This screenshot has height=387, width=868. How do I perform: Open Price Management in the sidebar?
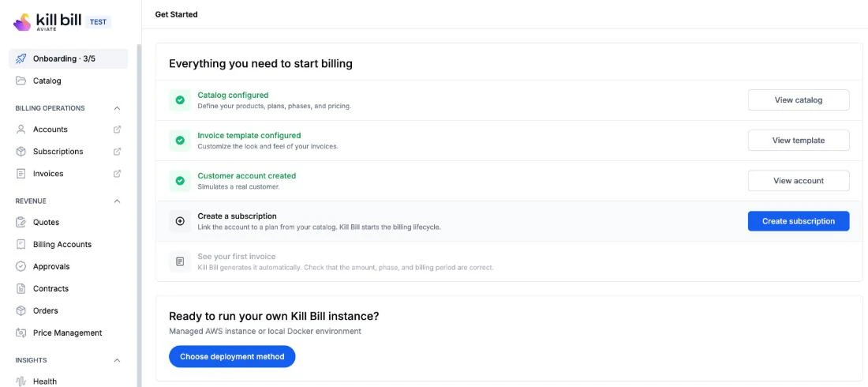pos(68,333)
